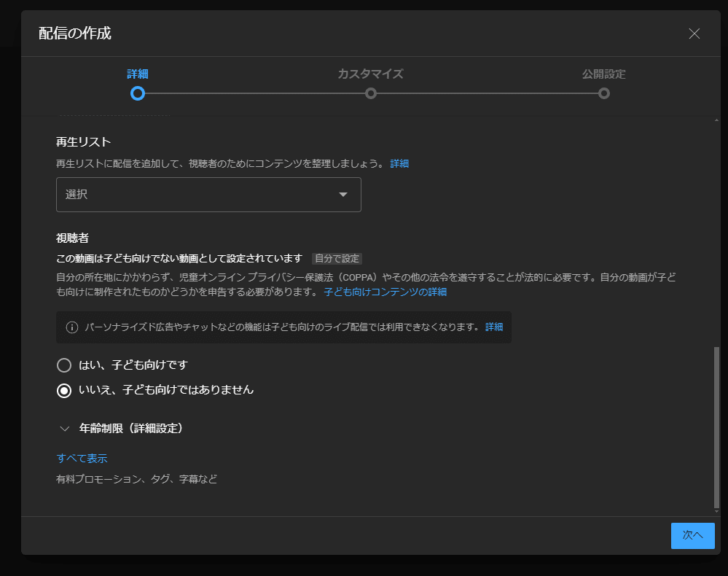
Task: Open 詳細 link next to playlist description
Action: pyautogui.click(x=399, y=163)
